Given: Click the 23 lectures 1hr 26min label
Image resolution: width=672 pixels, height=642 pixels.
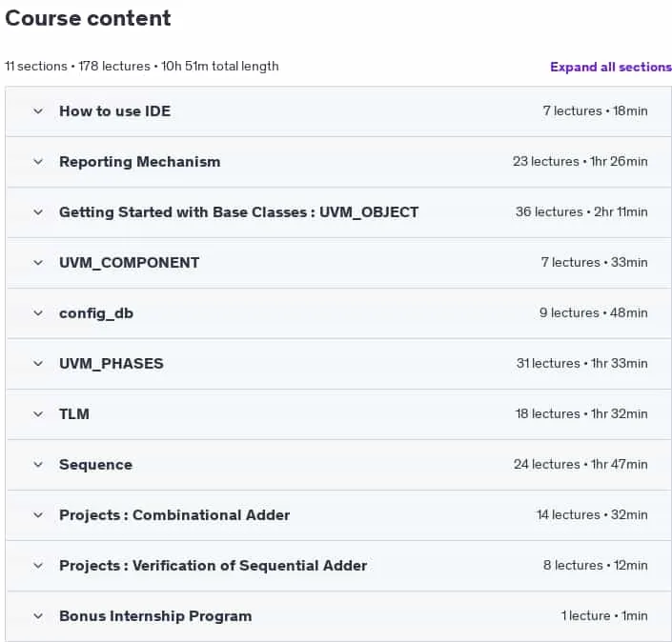Looking at the screenshot, I should pos(580,162).
